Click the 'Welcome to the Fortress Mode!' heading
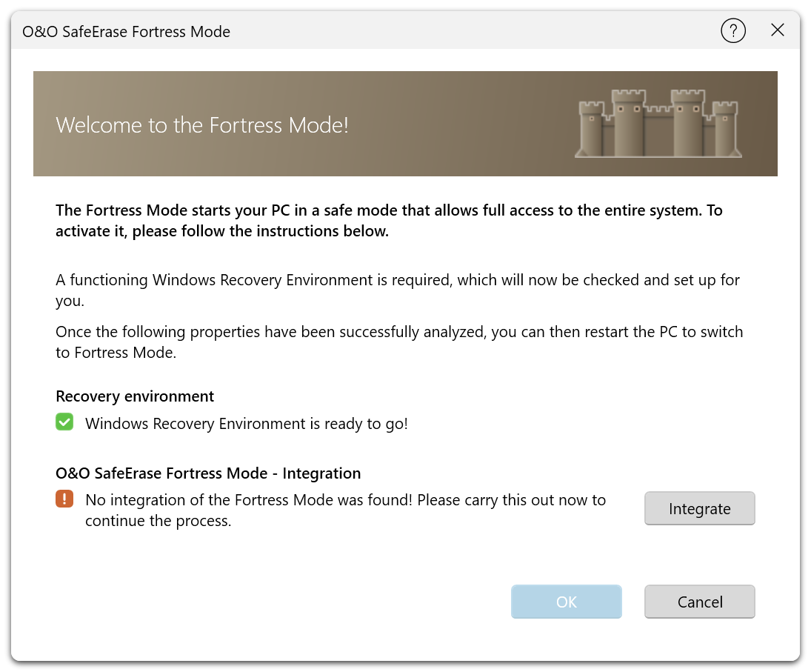This screenshot has height=672, width=811. click(x=202, y=124)
